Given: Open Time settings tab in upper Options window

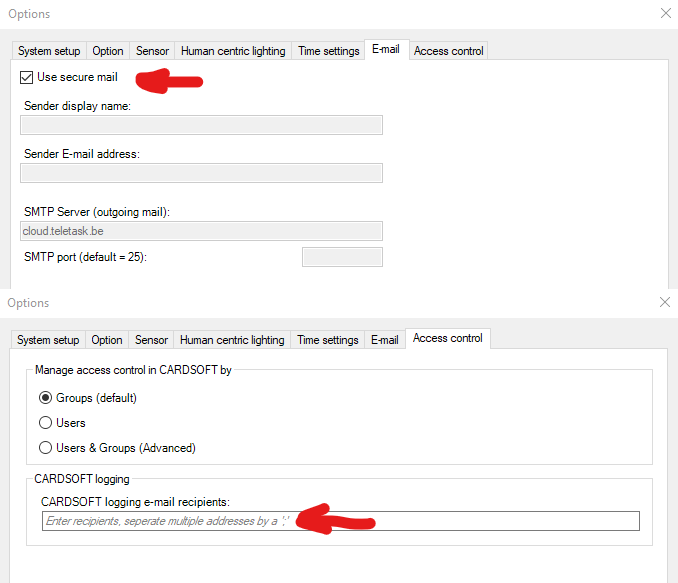Looking at the screenshot, I should [x=328, y=51].
